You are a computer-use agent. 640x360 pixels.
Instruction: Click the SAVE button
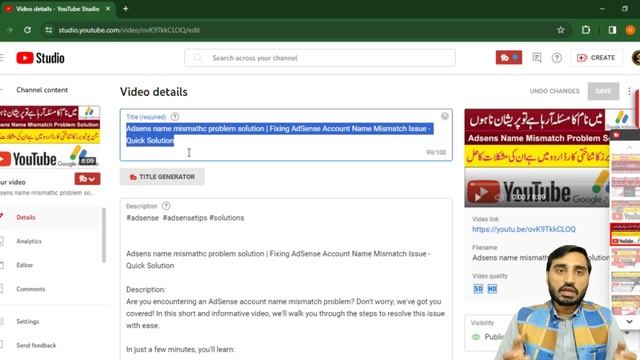coord(603,91)
